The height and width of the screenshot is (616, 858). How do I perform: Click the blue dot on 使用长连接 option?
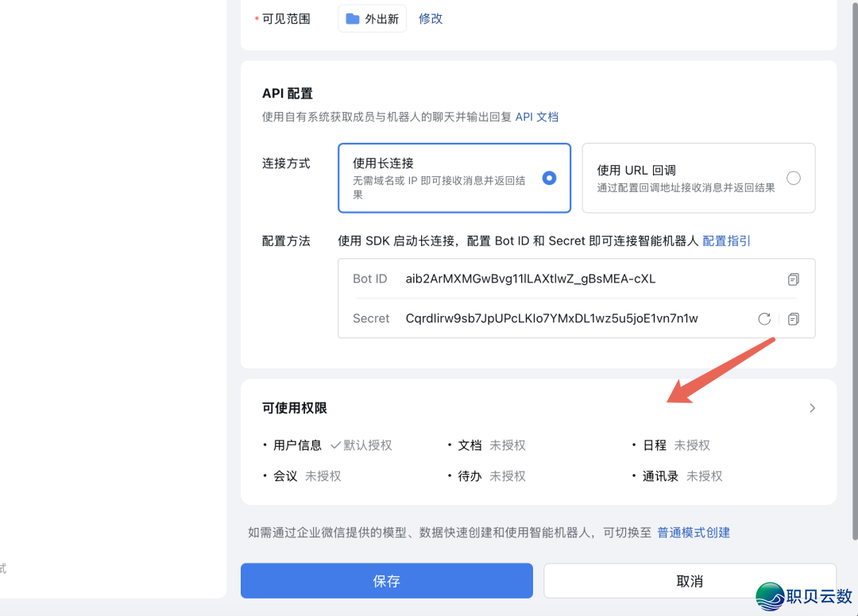tap(549, 178)
